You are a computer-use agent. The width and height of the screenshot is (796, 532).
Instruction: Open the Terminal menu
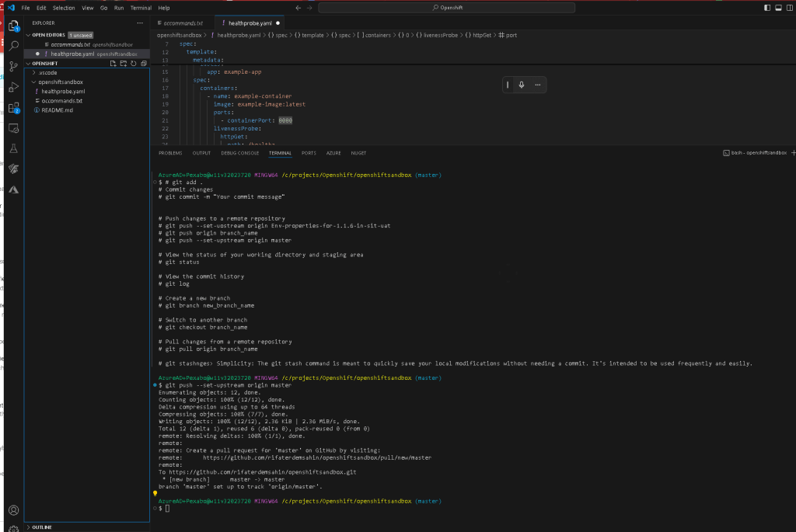click(141, 8)
